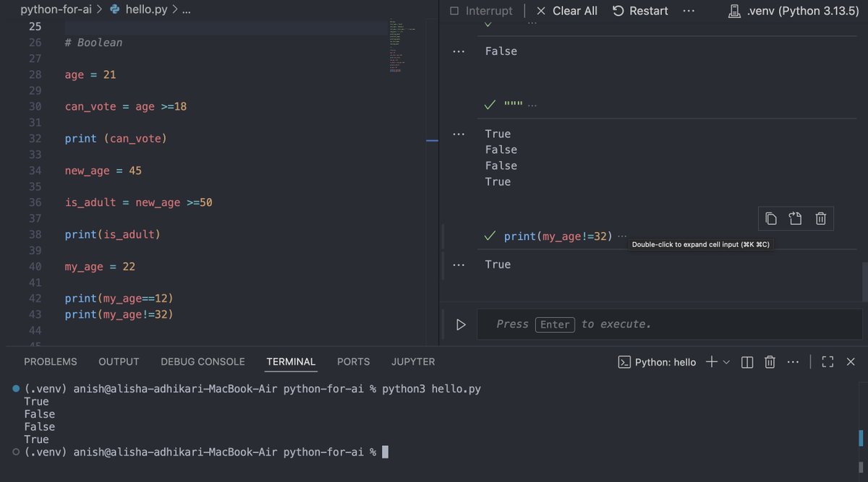Expand the collapsed print(my_age!=32) cell input

point(622,236)
